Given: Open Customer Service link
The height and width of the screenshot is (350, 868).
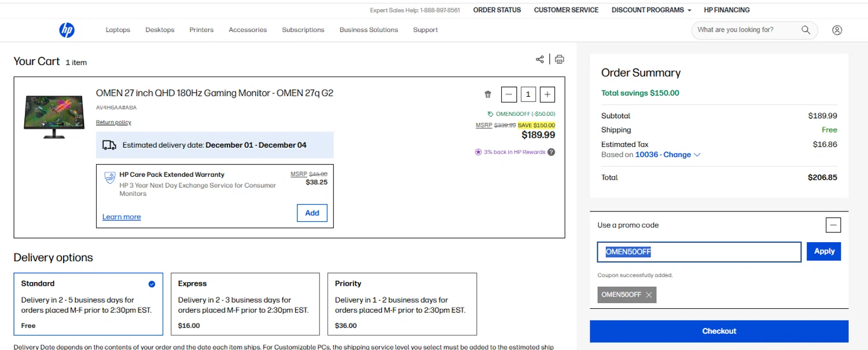Looking at the screenshot, I should (x=566, y=10).
